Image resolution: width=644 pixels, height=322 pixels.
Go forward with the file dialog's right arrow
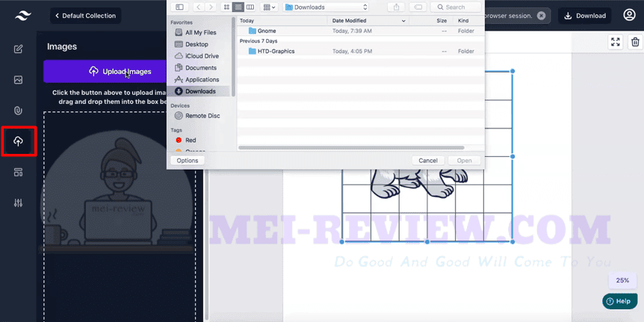pos(211,7)
